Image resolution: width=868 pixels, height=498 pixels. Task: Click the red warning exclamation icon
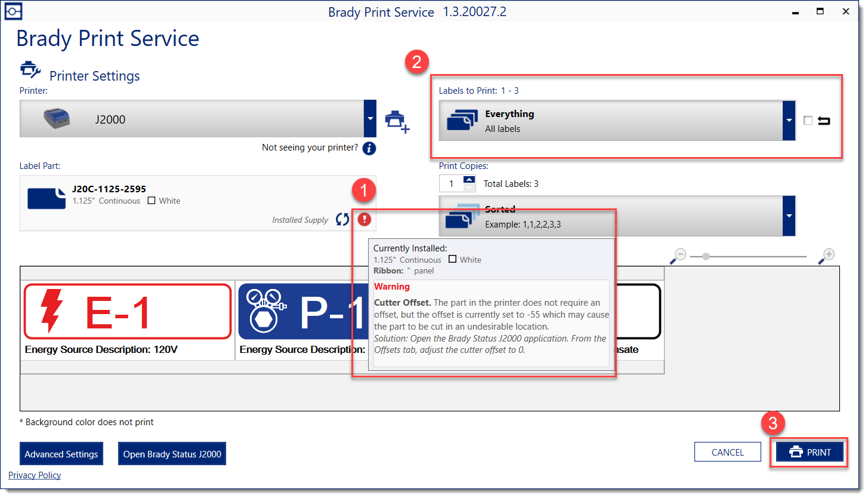click(365, 220)
